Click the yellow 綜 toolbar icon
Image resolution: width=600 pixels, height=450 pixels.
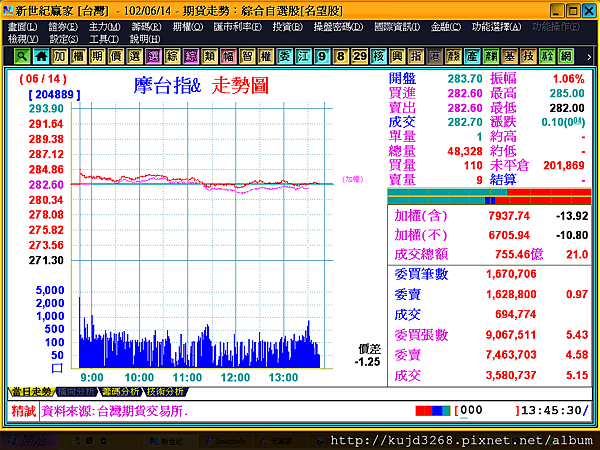[x=172, y=56]
